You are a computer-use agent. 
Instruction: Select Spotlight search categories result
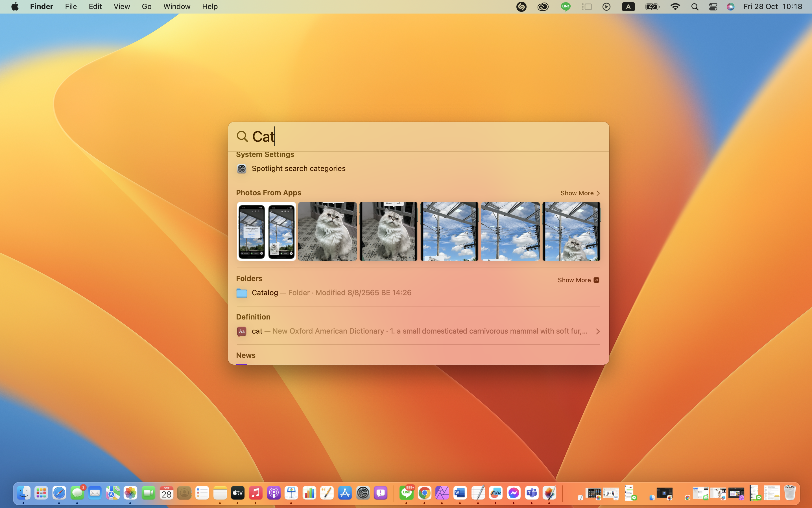[298, 169]
